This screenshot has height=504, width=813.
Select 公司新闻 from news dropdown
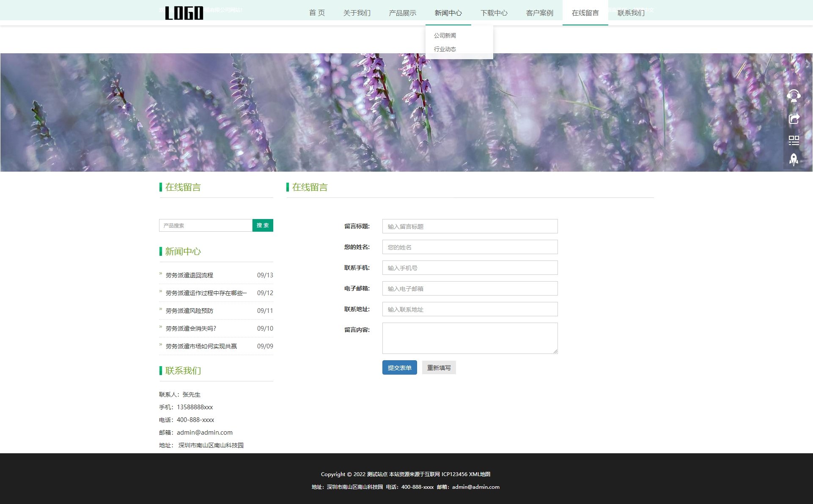445,36
